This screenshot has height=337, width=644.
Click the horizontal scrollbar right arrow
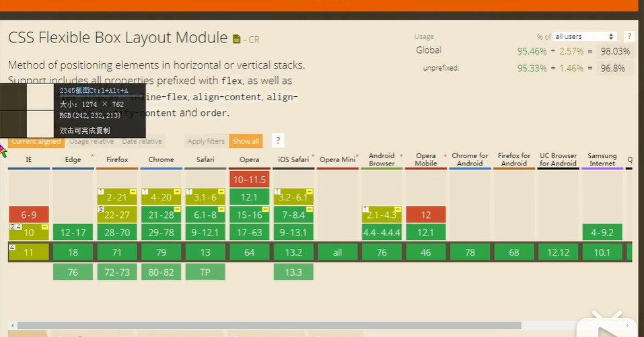(x=627, y=326)
